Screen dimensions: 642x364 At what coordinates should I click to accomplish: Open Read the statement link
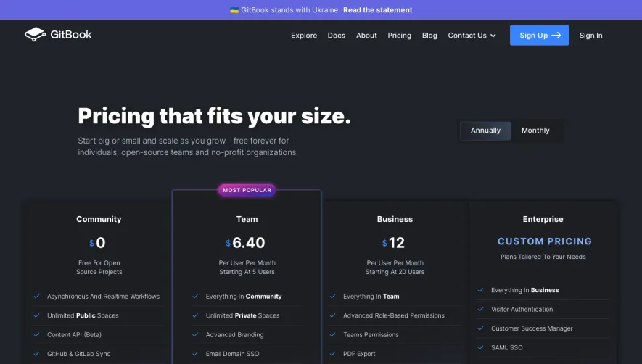pyautogui.click(x=377, y=10)
